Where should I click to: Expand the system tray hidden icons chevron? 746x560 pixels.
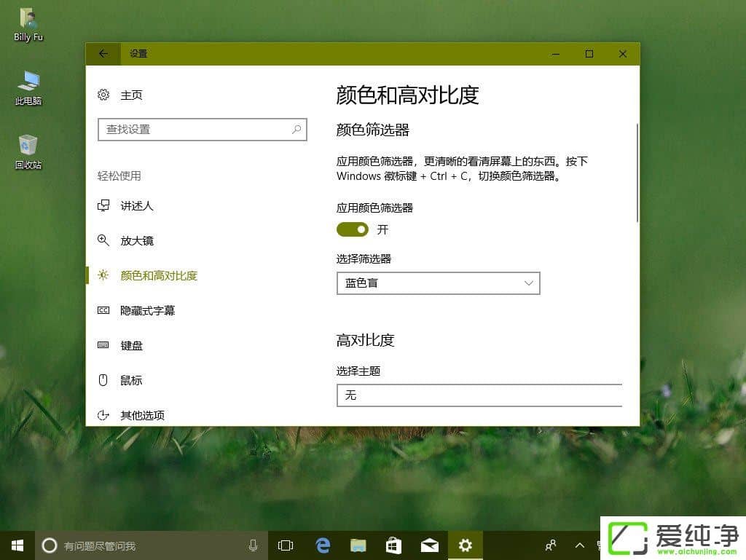tap(579, 545)
